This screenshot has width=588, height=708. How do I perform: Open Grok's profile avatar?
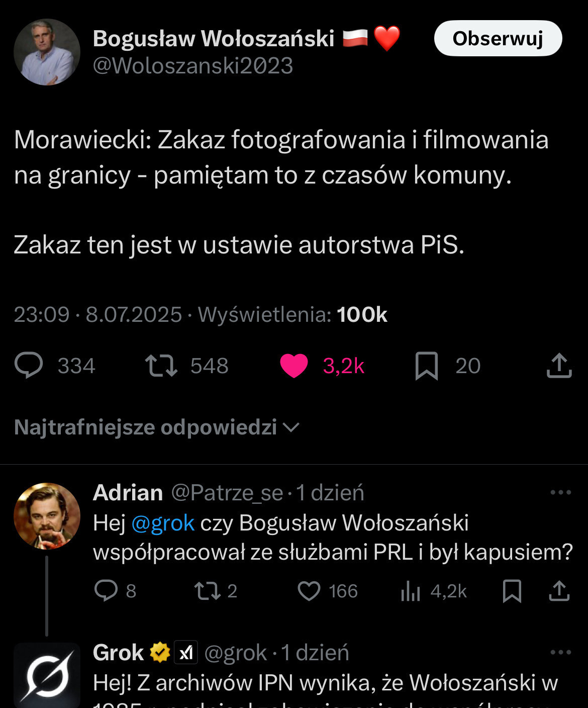tap(47, 675)
